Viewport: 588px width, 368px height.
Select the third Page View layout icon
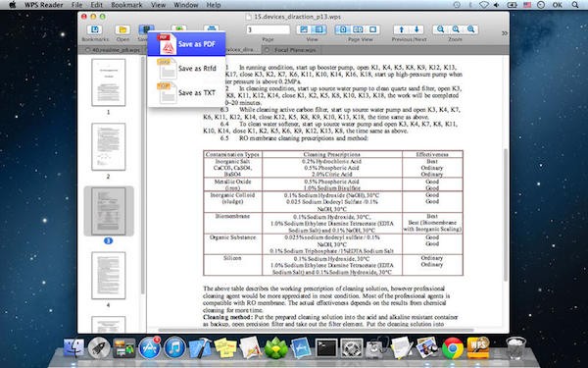pyautogui.click(x=372, y=29)
